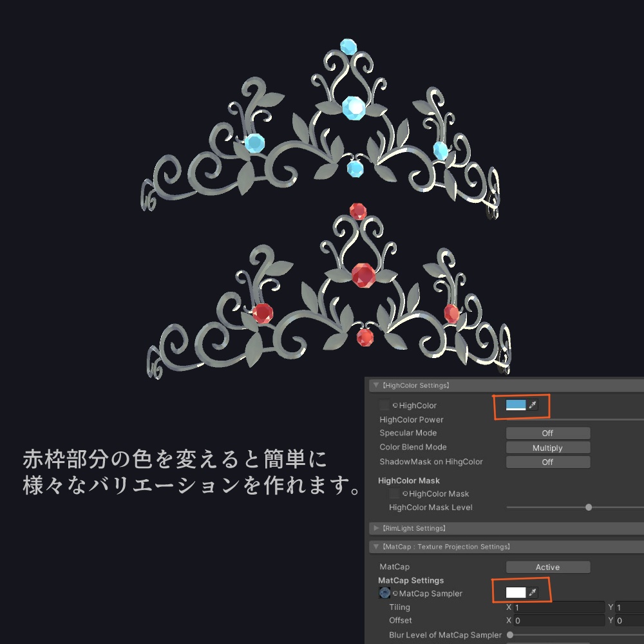Open the object picker icon beside HighColor
The width and height of the screenshot is (644, 644).
pos(395,405)
